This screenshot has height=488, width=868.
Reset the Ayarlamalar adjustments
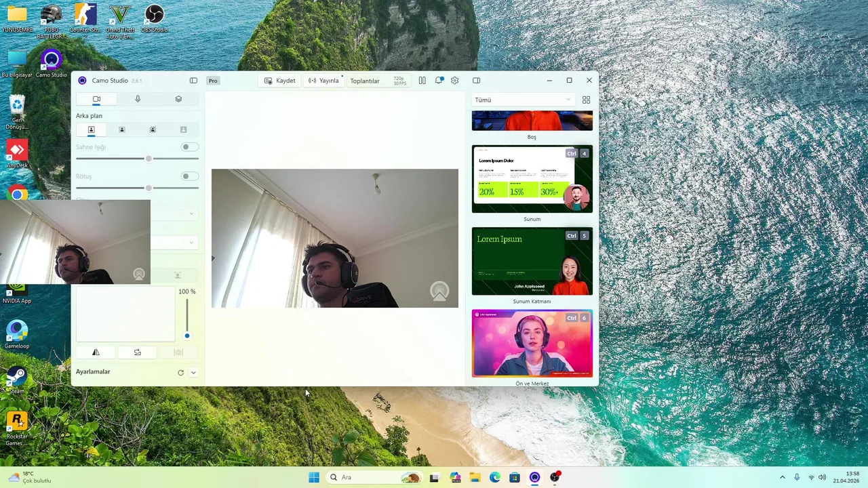click(x=180, y=372)
